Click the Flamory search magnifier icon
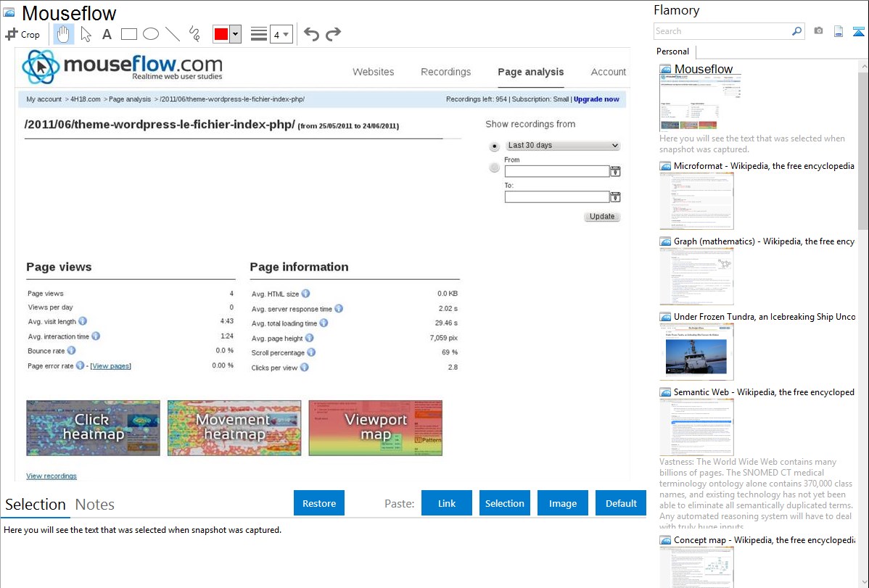Viewport: 869px width, 588px height. click(x=796, y=31)
